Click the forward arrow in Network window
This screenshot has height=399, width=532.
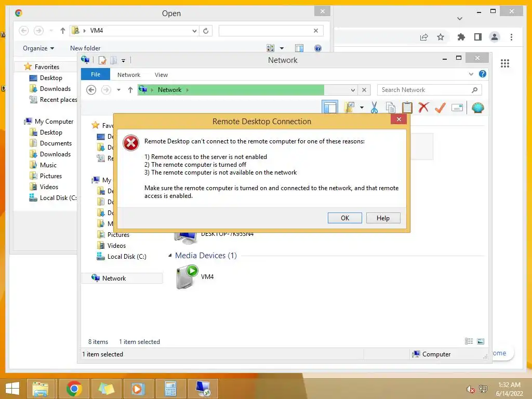(x=106, y=90)
